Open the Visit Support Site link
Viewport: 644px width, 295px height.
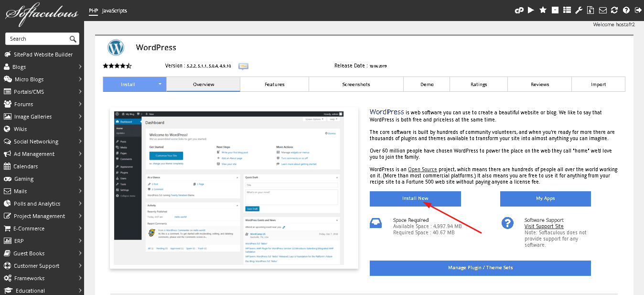pyautogui.click(x=544, y=226)
